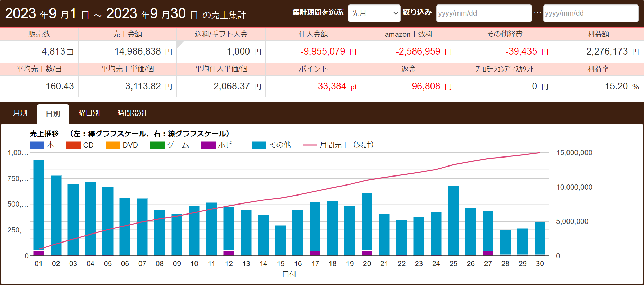Viewport: 644px width, 285px height.
Task: Click the start date filter field
Action: tap(483, 13)
